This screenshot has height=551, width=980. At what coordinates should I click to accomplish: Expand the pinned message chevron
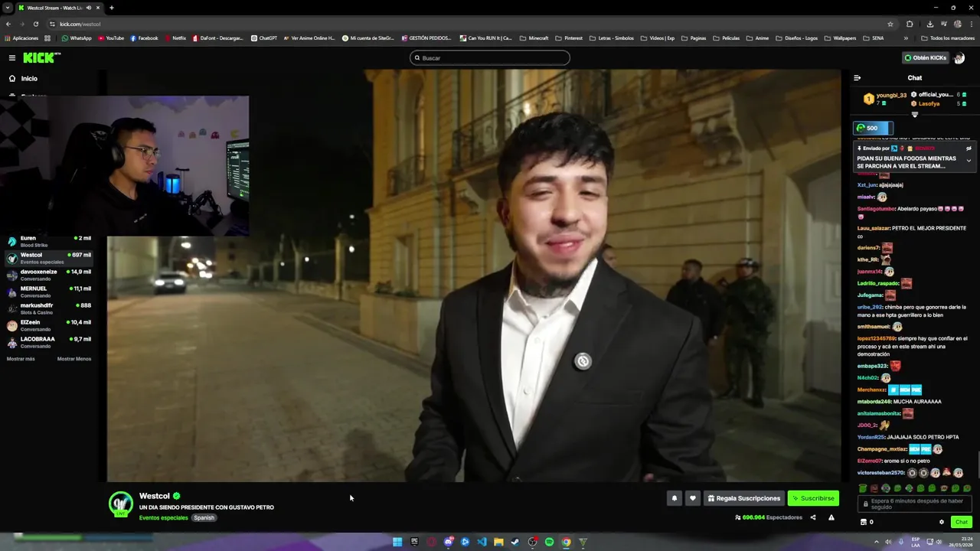tap(969, 161)
